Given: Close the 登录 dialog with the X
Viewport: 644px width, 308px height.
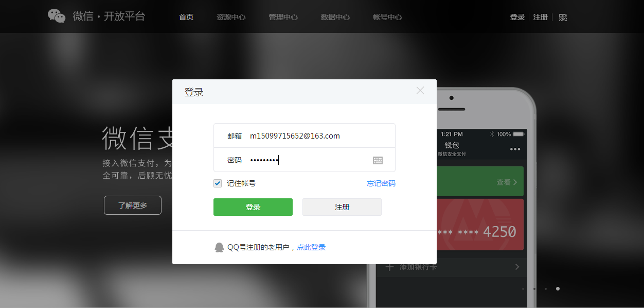Looking at the screenshot, I should 420,91.
